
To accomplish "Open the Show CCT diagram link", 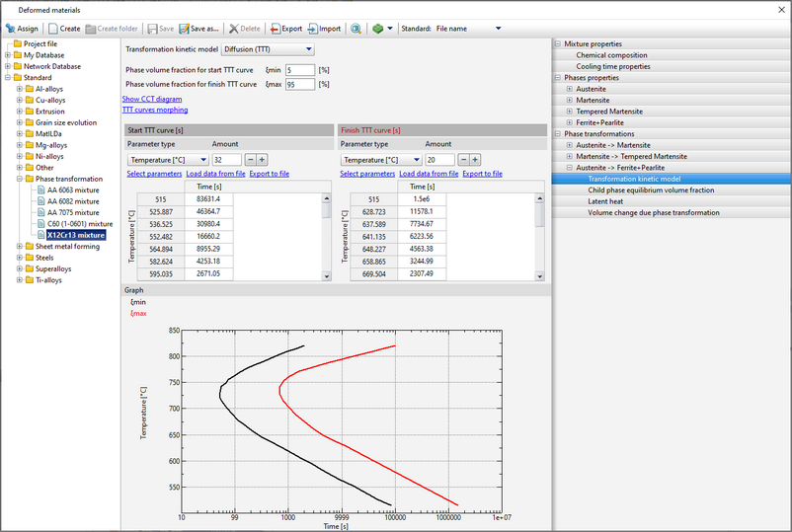I will (x=151, y=99).
